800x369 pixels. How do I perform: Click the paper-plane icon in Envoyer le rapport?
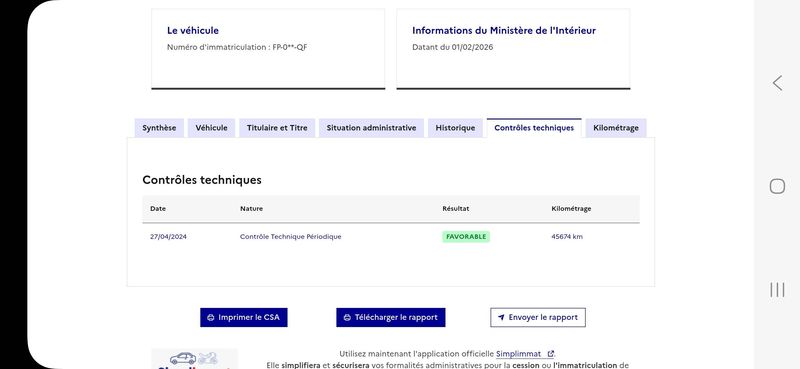coord(501,317)
